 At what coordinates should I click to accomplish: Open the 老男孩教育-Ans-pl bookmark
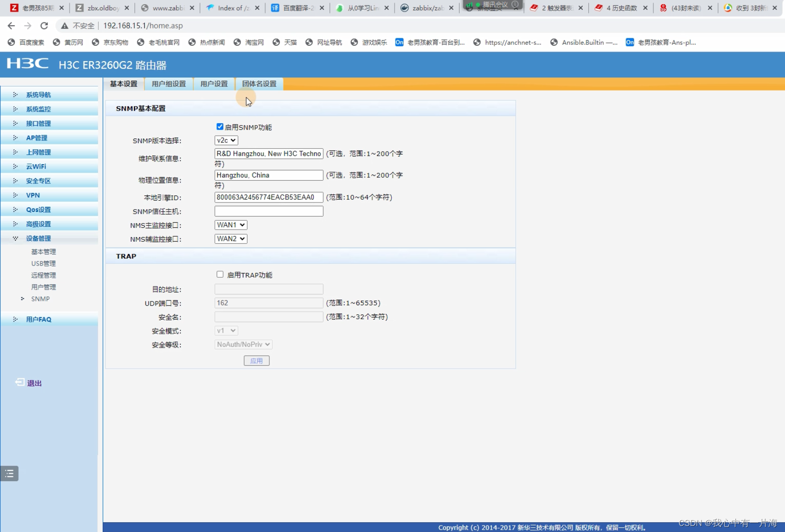pyautogui.click(x=661, y=42)
